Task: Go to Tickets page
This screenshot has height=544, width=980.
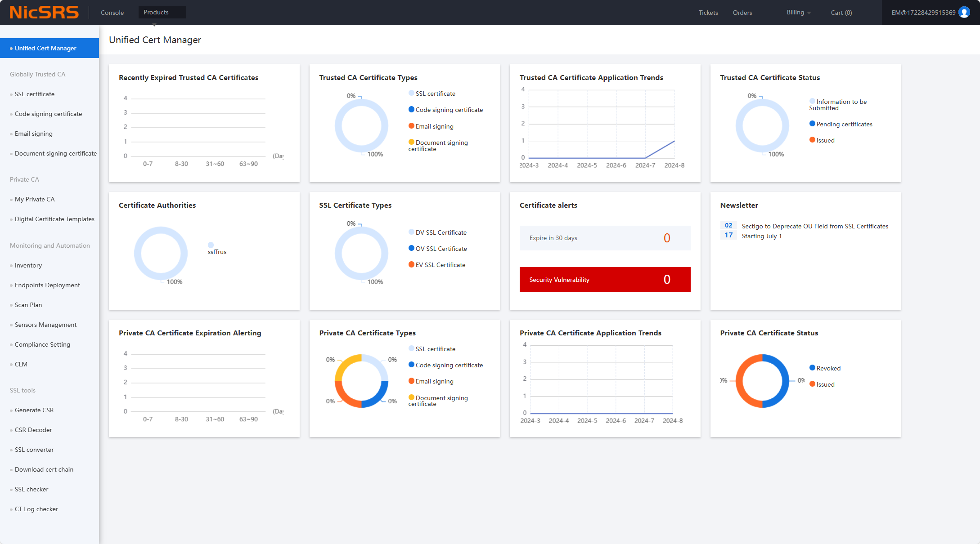Action: click(x=708, y=13)
